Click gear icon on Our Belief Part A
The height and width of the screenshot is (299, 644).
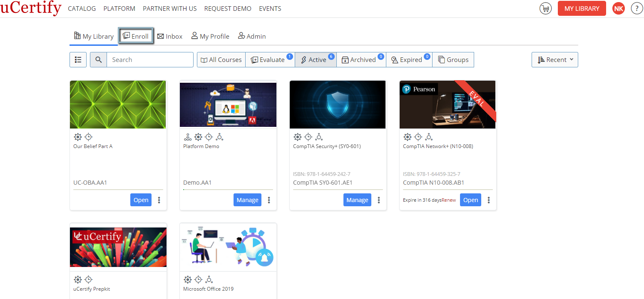click(77, 137)
